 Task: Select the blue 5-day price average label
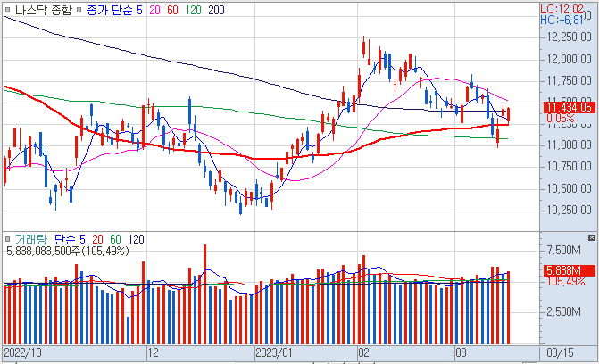tap(139, 10)
